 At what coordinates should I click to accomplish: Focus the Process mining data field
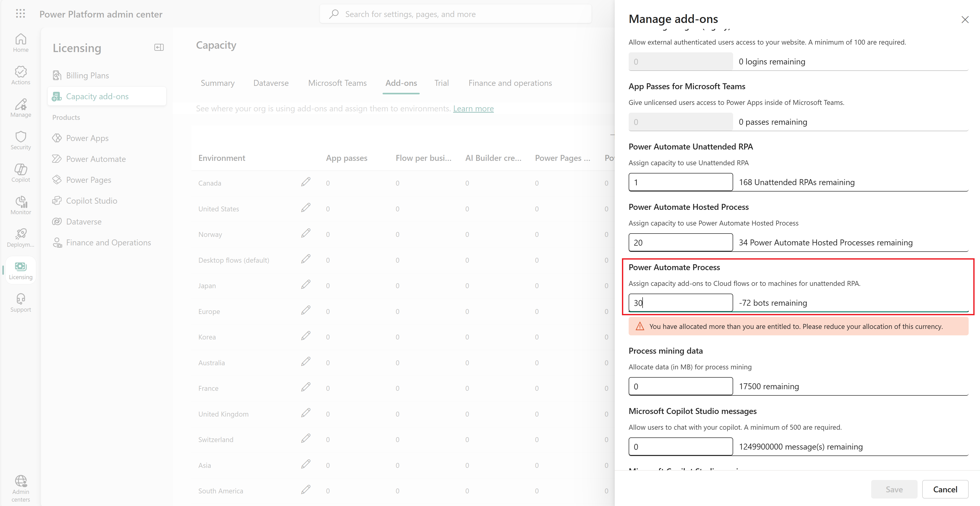point(680,386)
